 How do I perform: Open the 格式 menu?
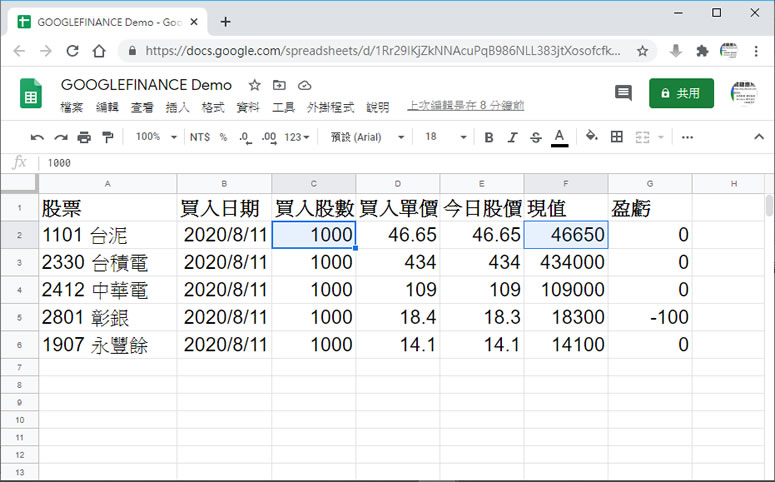coord(213,107)
